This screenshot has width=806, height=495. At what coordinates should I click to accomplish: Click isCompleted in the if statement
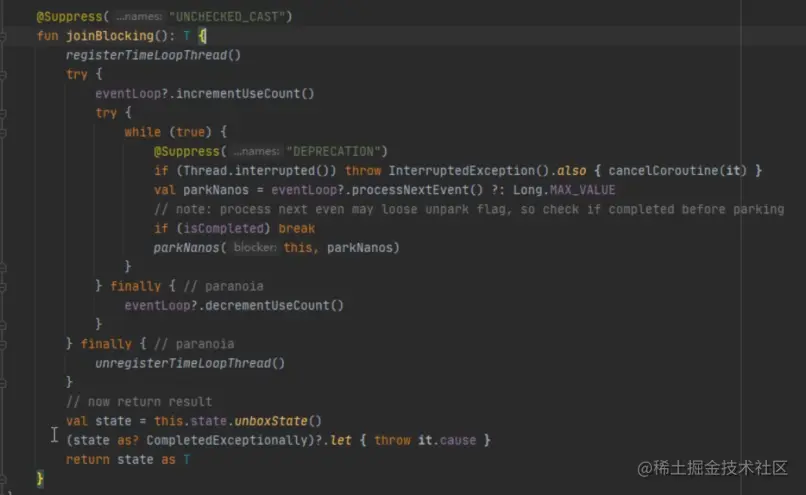223,228
